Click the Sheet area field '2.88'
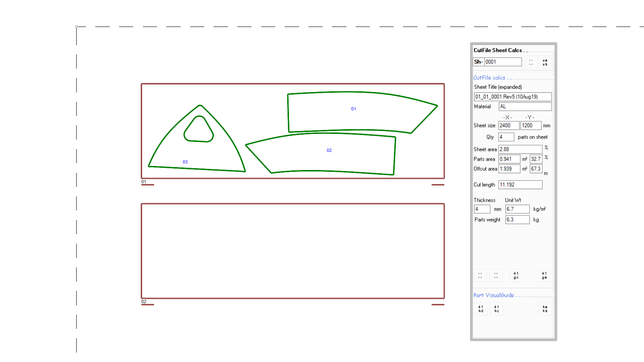644x362 pixels. pos(520,149)
